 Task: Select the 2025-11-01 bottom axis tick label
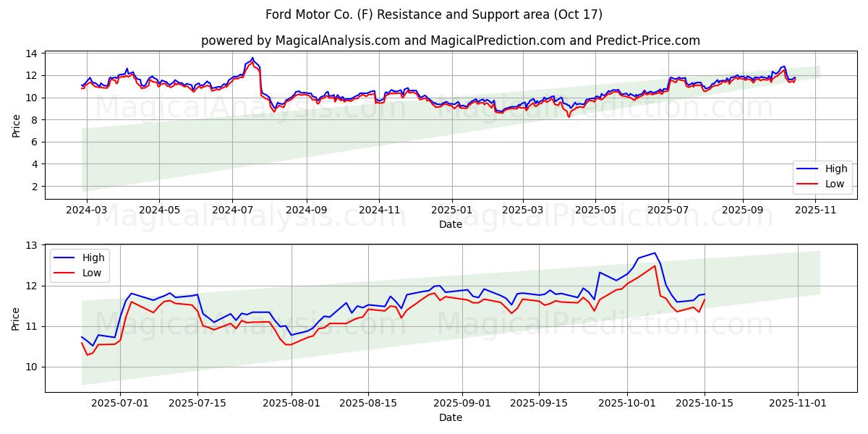pyautogui.click(x=798, y=403)
